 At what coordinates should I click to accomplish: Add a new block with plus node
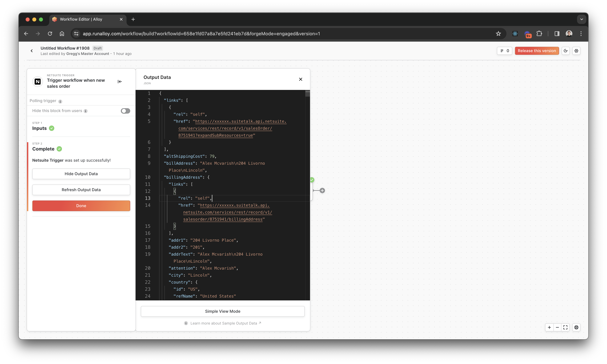(x=322, y=190)
